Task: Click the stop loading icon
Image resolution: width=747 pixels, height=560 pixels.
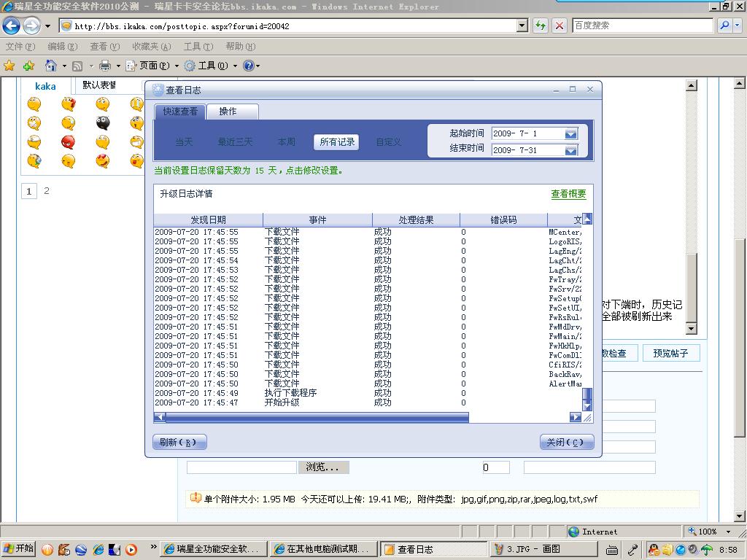Action: (560, 26)
